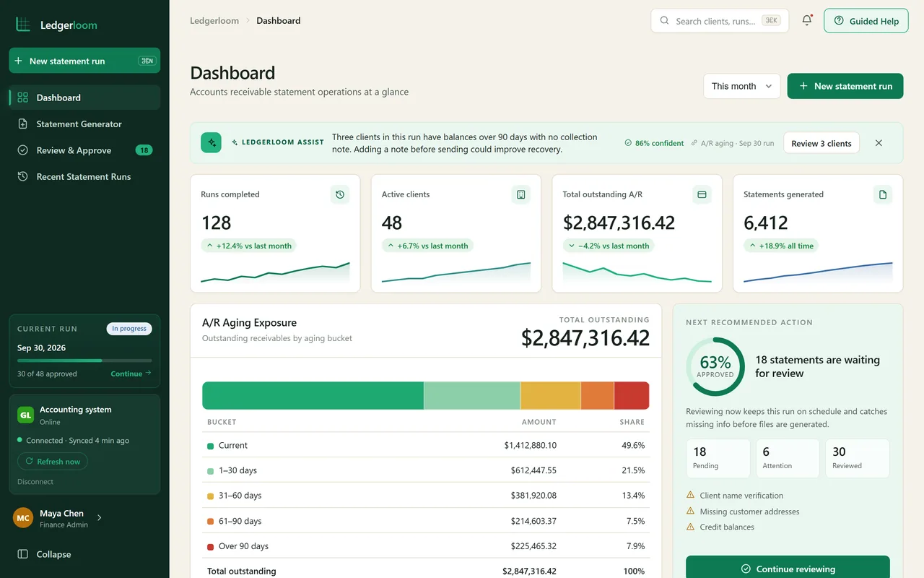Click header New statement run button

point(845,86)
